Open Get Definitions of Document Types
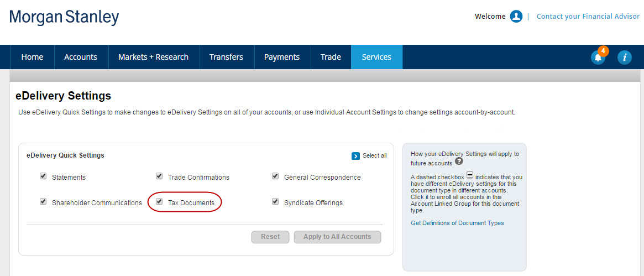 tap(457, 223)
